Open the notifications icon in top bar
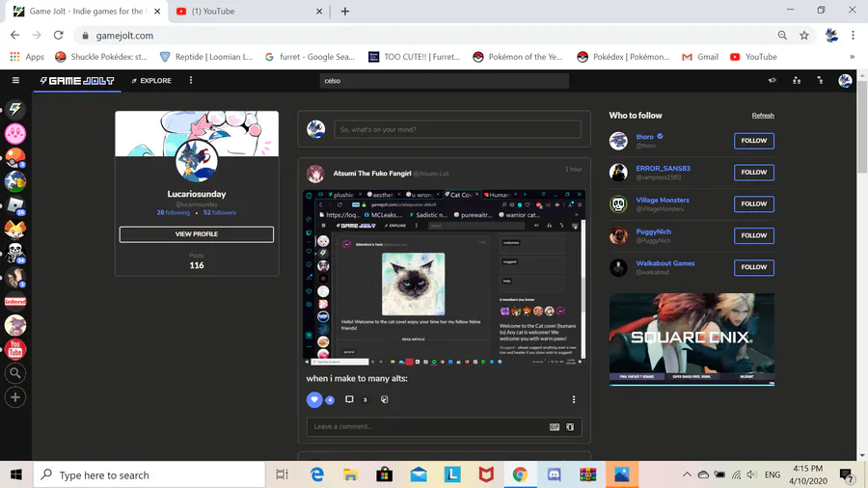Image resolution: width=868 pixels, height=488 pixels. (x=821, y=80)
